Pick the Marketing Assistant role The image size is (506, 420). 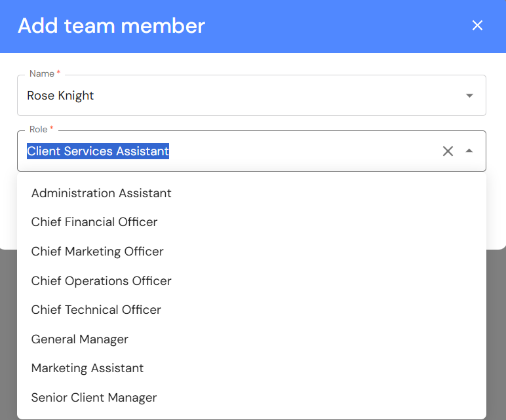point(88,368)
